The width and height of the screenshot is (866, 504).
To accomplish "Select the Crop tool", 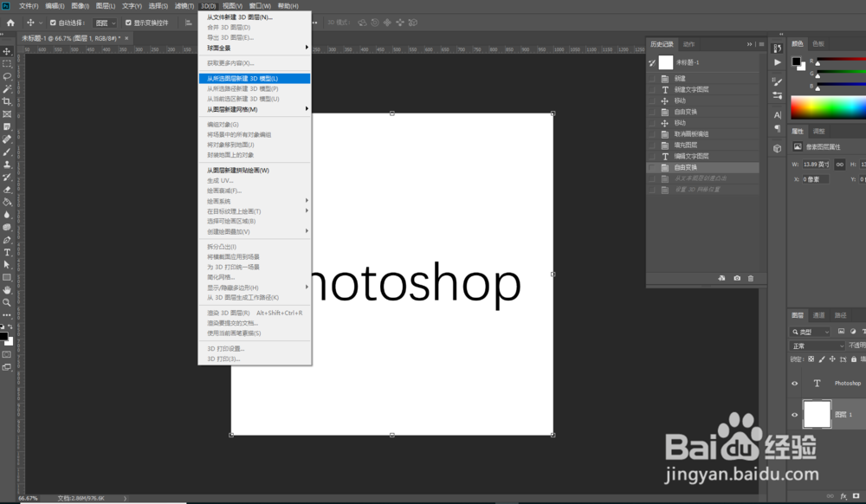I will click(7, 101).
